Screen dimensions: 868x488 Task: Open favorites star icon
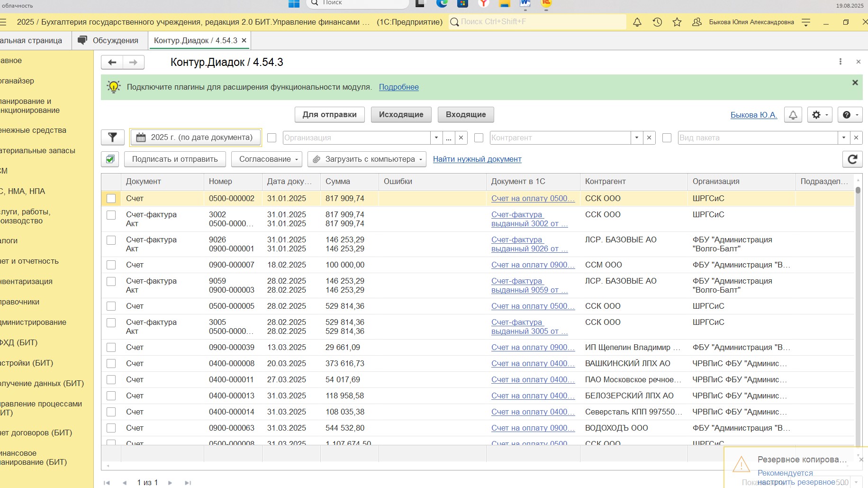(x=677, y=22)
